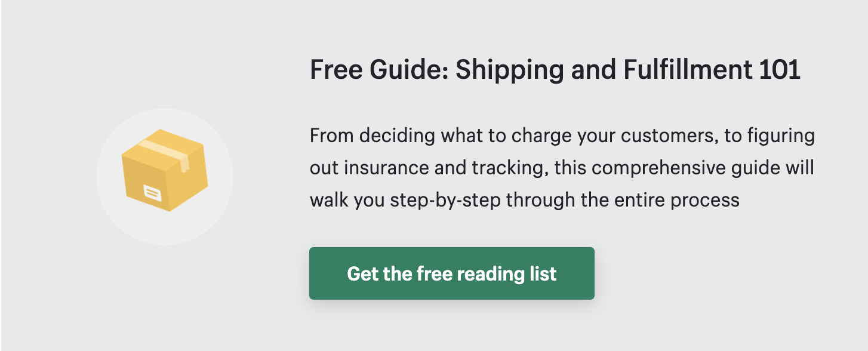Screen dimensions: 868x351
Task: Select the Free Guide heading text
Action: click(x=555, y=70)
